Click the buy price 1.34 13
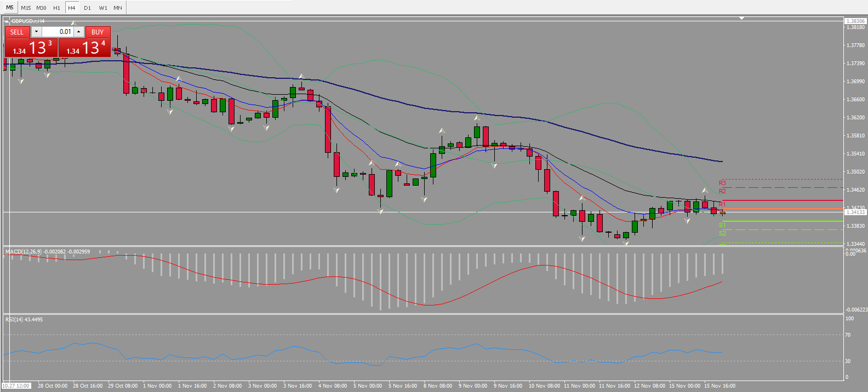Screen dimensions: 868x392 [x=84, y=48]
